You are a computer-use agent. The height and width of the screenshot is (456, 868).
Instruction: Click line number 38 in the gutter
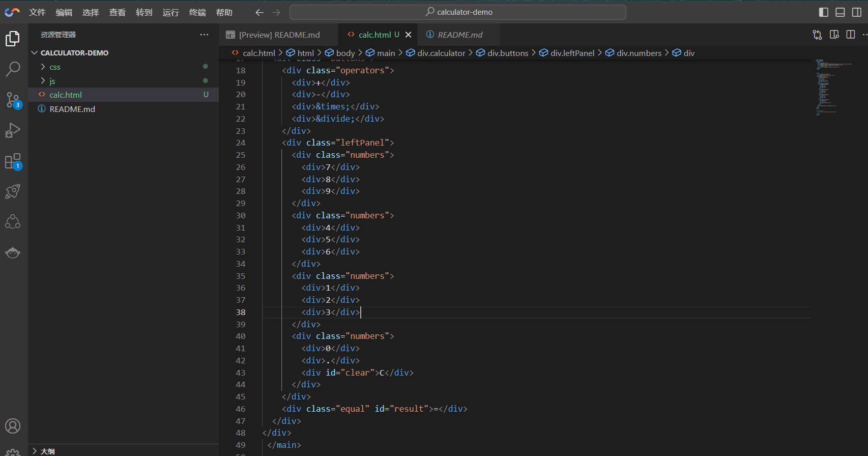click(x=241, y=312)
